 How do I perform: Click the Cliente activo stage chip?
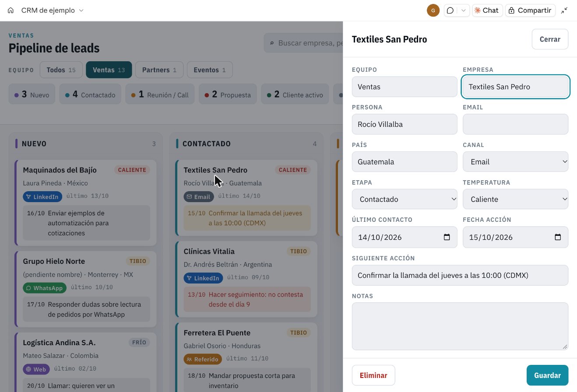(x=295, y=94)
